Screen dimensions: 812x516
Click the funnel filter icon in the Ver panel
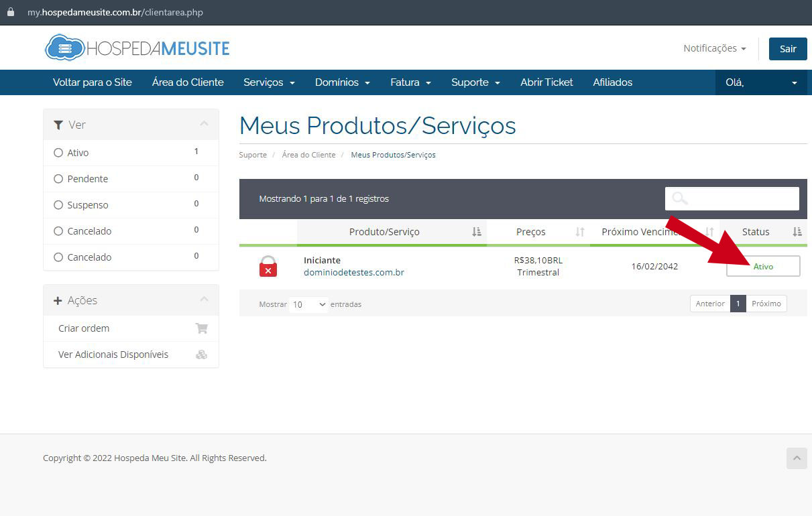click(x=58, y=125)
